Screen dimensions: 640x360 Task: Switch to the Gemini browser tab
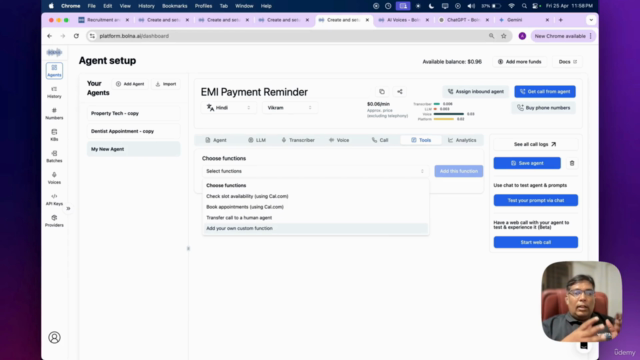tap(524, 20)
